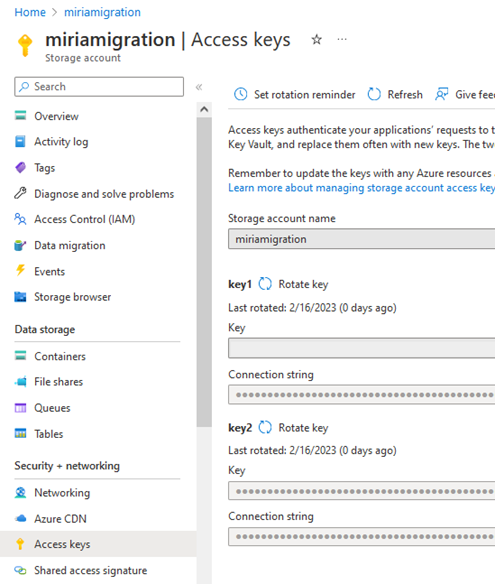Open Activity log
Viewport: 495px width, 584px height.
pos(61,142)
